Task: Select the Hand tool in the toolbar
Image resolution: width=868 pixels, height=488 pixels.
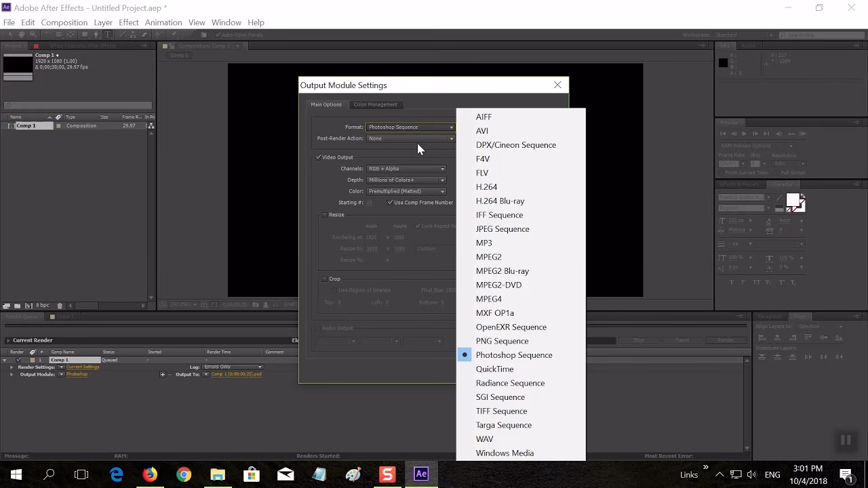Action: point(22,35)
